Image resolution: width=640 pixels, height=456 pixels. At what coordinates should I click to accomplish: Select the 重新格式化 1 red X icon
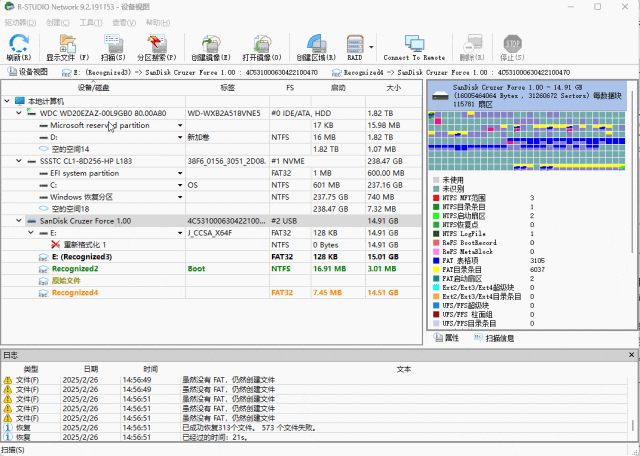[x=56, y=245]
